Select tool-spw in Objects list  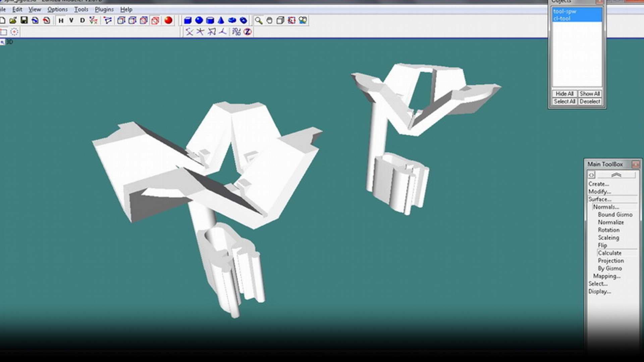tap(565, 11)
